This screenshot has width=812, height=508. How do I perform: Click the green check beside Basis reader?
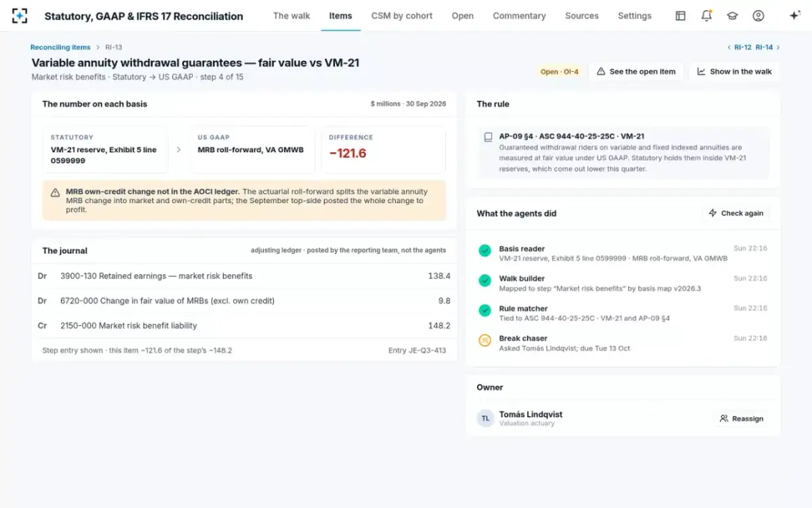pyautogui.click(x=484, y=251)
